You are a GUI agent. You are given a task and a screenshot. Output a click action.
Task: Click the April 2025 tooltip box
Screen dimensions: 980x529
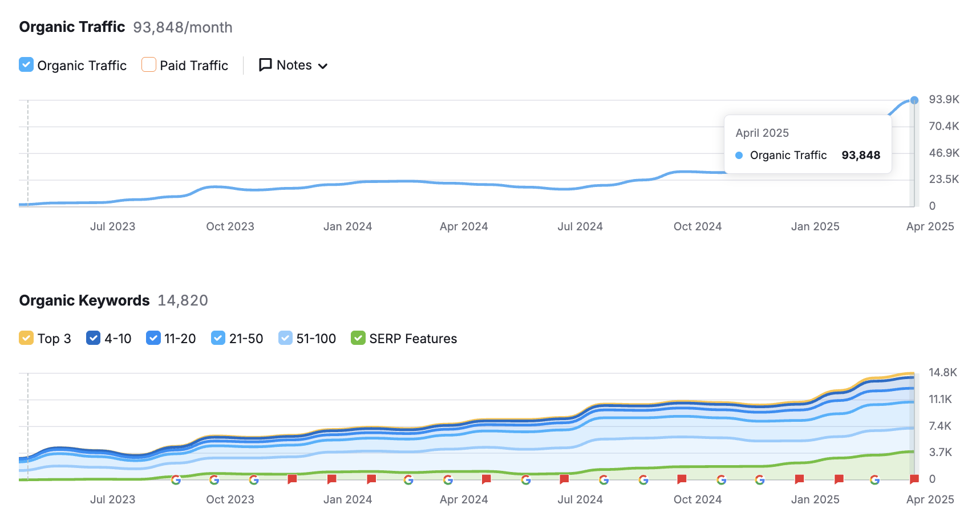808,144
